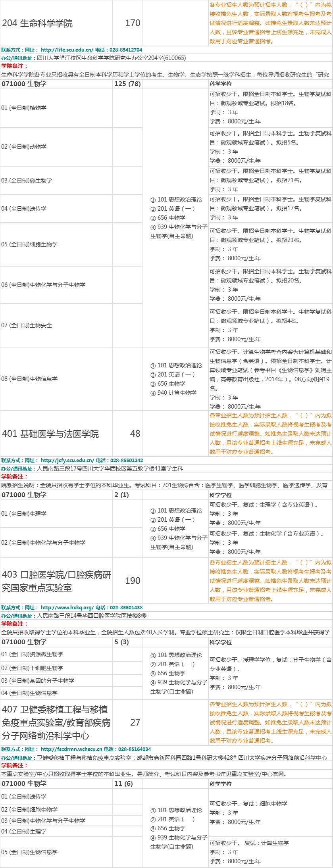Click the 11 (6) enrollment count

click(x=123, y=784)
